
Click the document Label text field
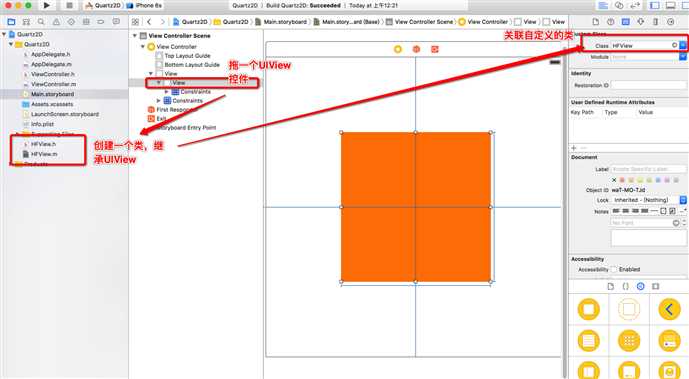click(649, 169)
